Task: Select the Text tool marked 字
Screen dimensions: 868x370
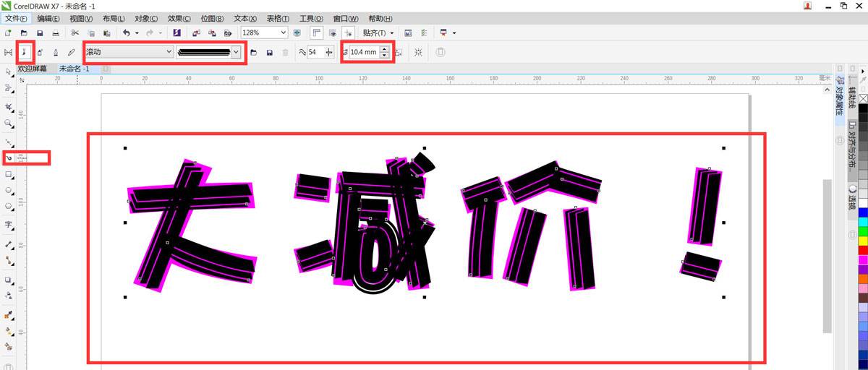Action: (9, 225)
